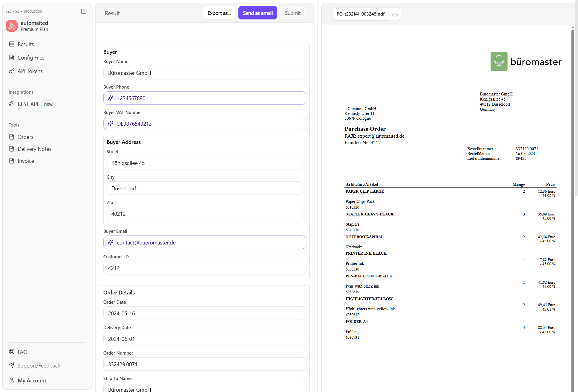The width and height of the screenshot is (578, 392).
Task: Collapse the left sidebar panel
Action: coord(84,11)
